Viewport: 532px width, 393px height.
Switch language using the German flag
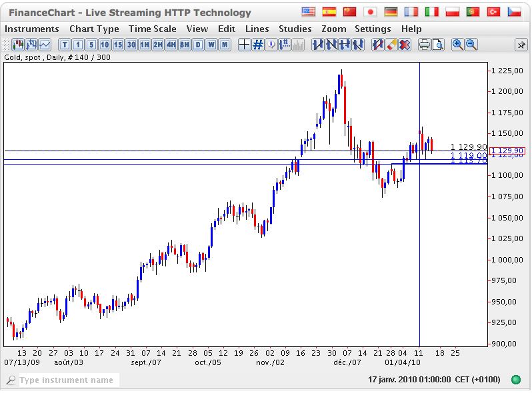click(x=391, y=12)
